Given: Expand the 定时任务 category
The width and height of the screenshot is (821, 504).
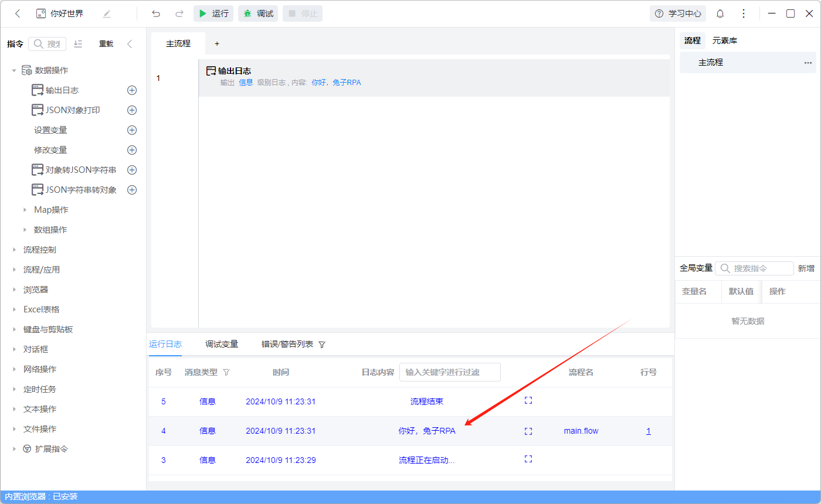Looking at the screenshot, I should 14,389.
